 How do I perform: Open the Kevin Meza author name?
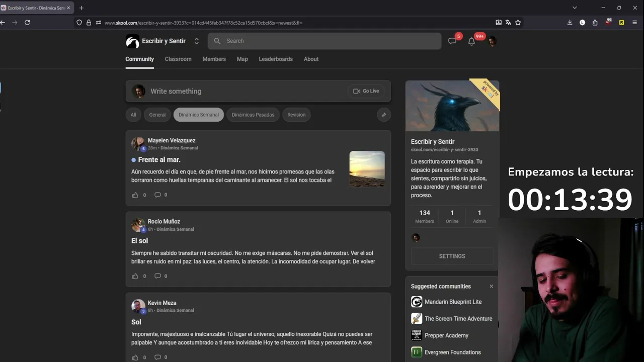click(162, 303)
